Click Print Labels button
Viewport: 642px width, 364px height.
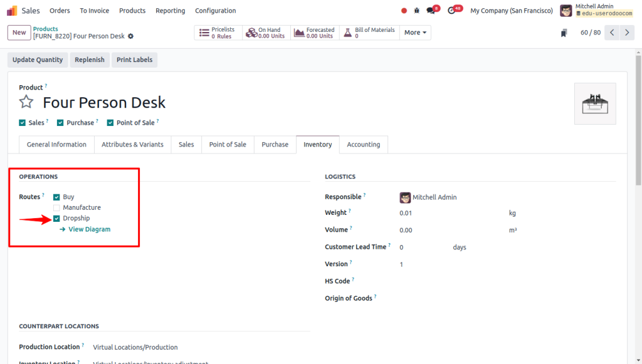click(x=134, y=60)
